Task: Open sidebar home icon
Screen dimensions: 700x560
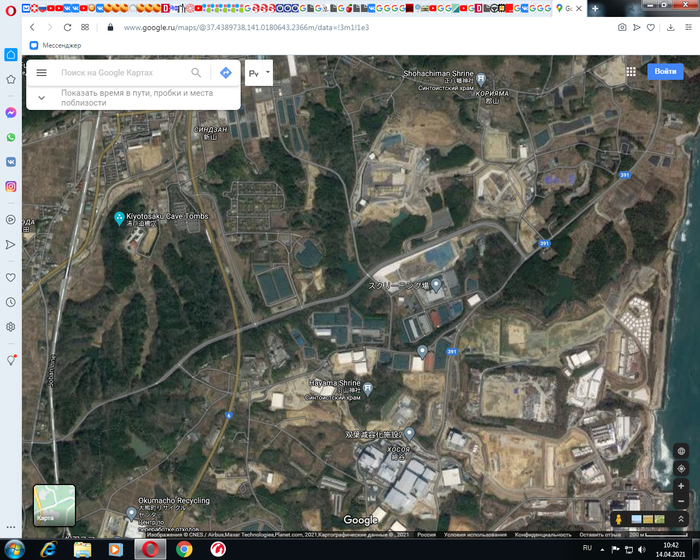Action: point(11,55)
